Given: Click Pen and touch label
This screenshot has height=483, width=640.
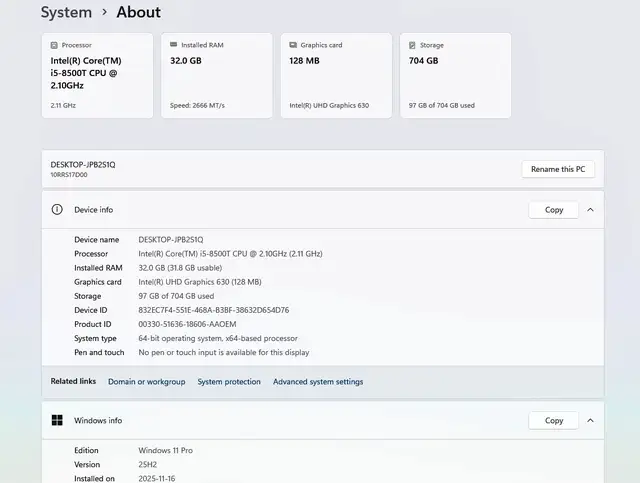Looking at the screenshot, I should coord(99,352).
